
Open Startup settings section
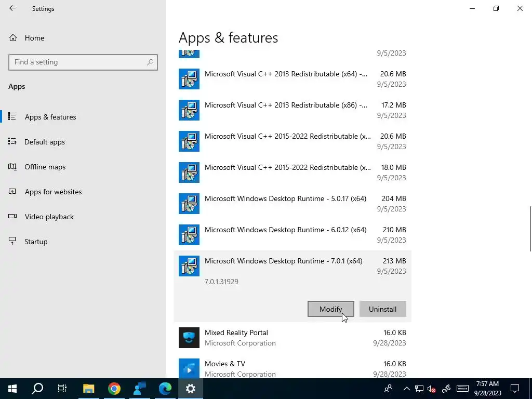[36, 242]
